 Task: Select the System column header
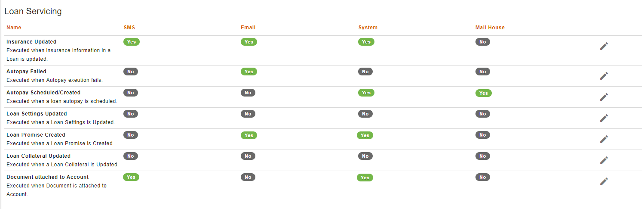(368, 28)
